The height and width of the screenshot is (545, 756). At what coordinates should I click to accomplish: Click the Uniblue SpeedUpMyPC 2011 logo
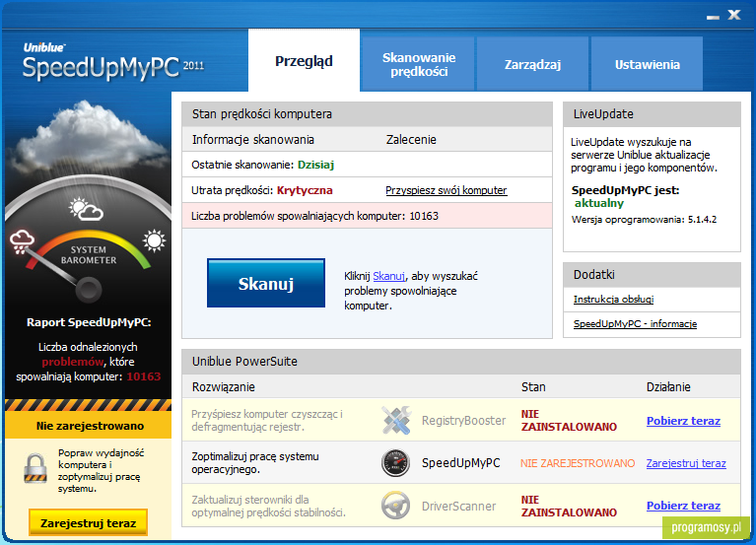(x=112, y=62)
